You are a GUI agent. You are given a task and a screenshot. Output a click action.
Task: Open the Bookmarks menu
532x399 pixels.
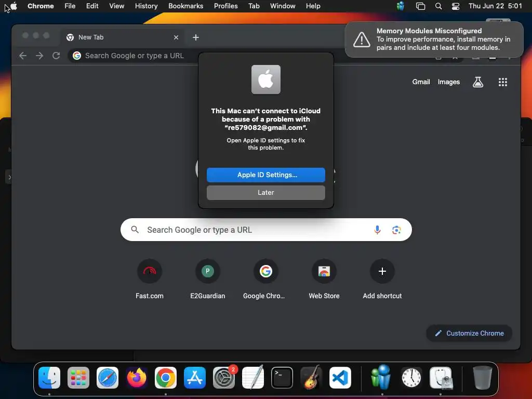[185, 6]
